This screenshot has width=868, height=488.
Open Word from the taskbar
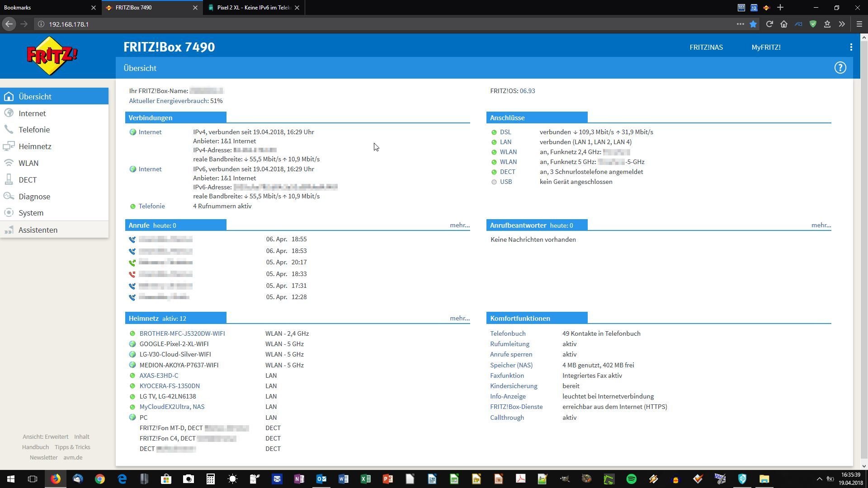343,479
